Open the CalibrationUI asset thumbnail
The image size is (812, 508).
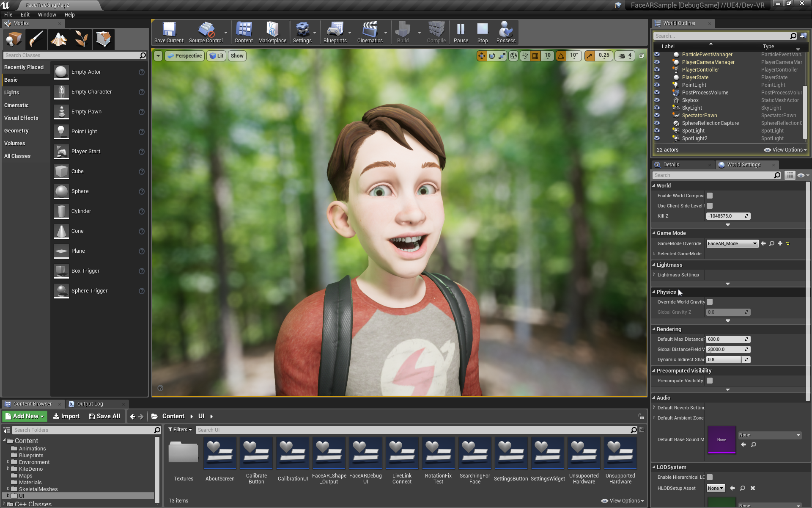tap(292, 454)
